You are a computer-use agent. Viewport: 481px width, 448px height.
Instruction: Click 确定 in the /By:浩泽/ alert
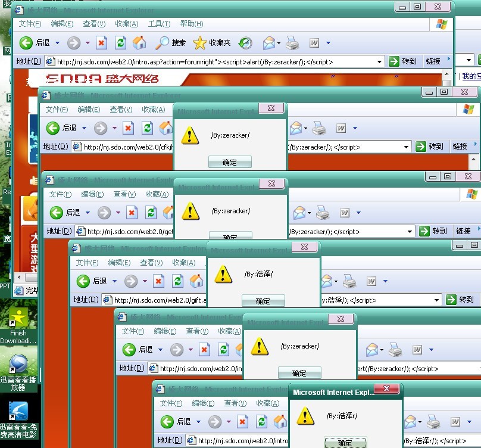263,301
